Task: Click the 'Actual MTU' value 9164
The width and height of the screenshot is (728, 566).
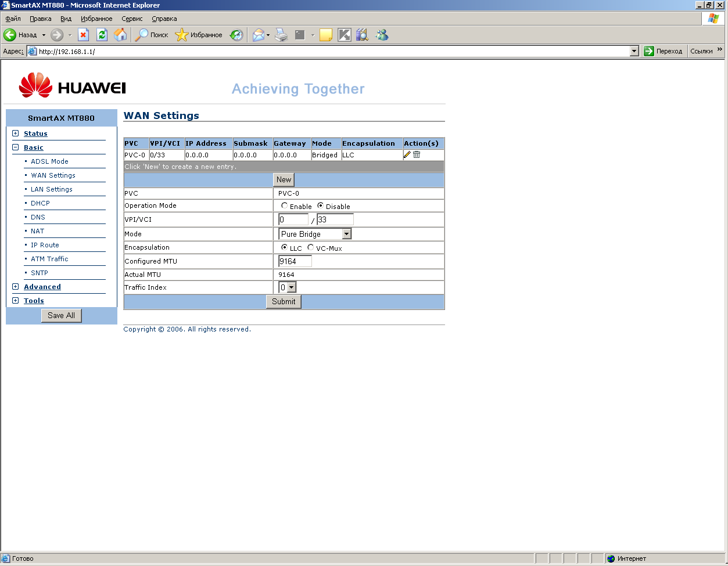Action: coord(286,275)
